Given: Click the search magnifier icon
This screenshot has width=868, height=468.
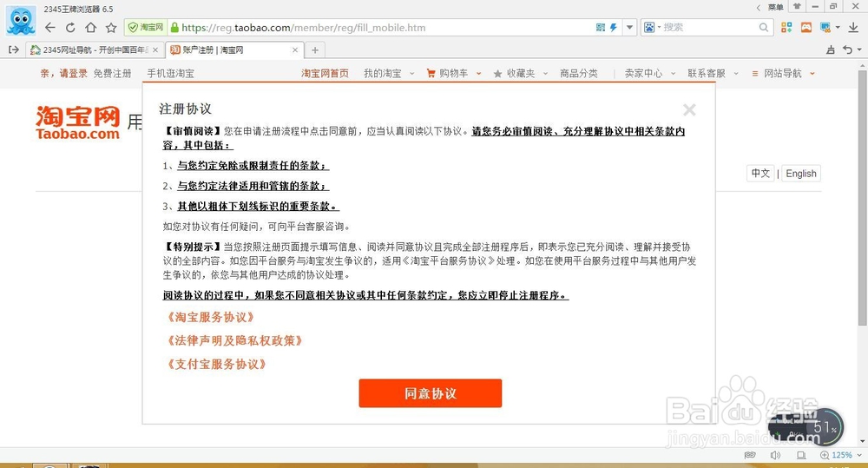Looking at the screenshot, I should [764, 27].
